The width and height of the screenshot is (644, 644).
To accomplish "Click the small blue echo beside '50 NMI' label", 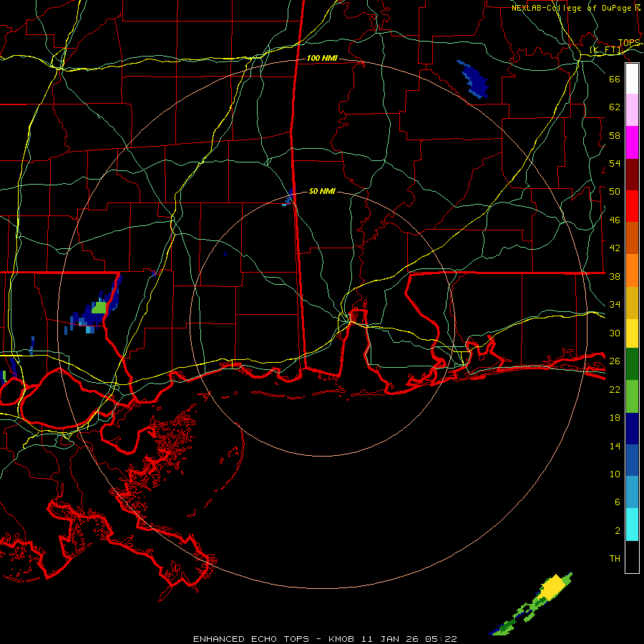I will tap(289, 197).
